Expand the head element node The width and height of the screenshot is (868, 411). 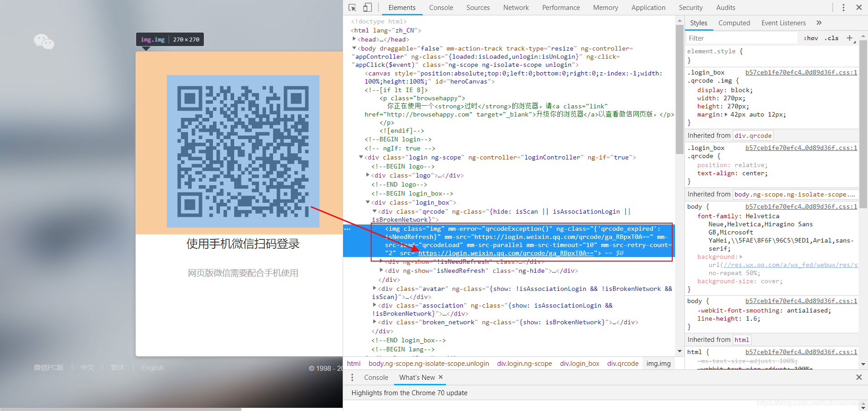pos(354,39)
